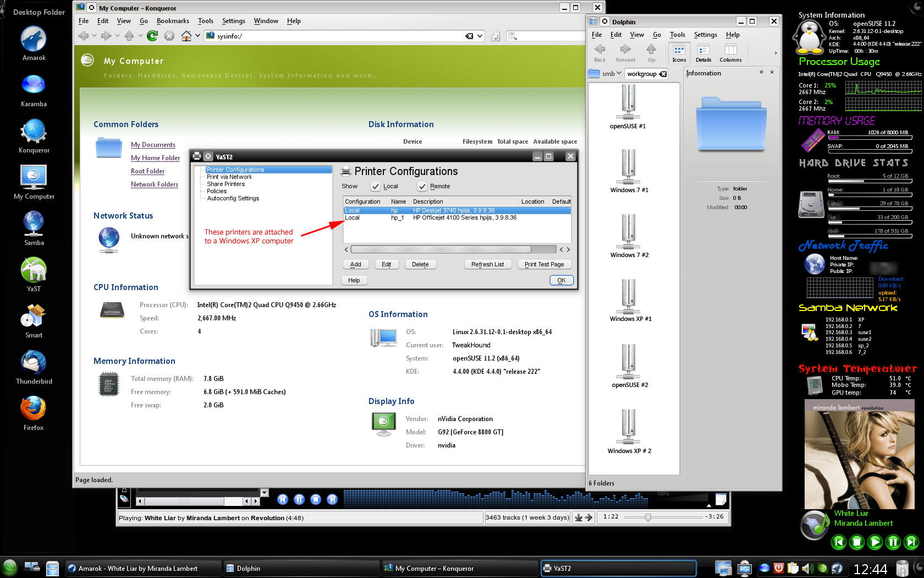This screenshot has width=924, height=578.
Task: Switch Dolphin to Icons view
Action: 679,53
